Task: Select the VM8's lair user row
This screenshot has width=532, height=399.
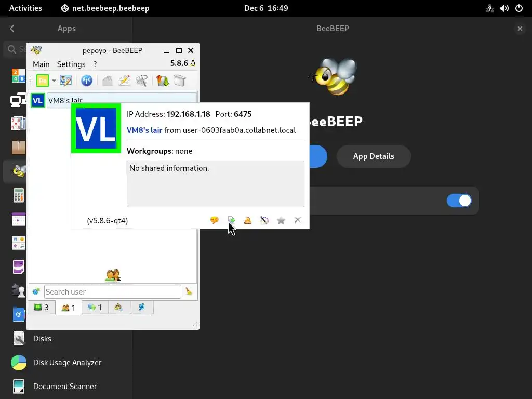Action: point(113,100)
